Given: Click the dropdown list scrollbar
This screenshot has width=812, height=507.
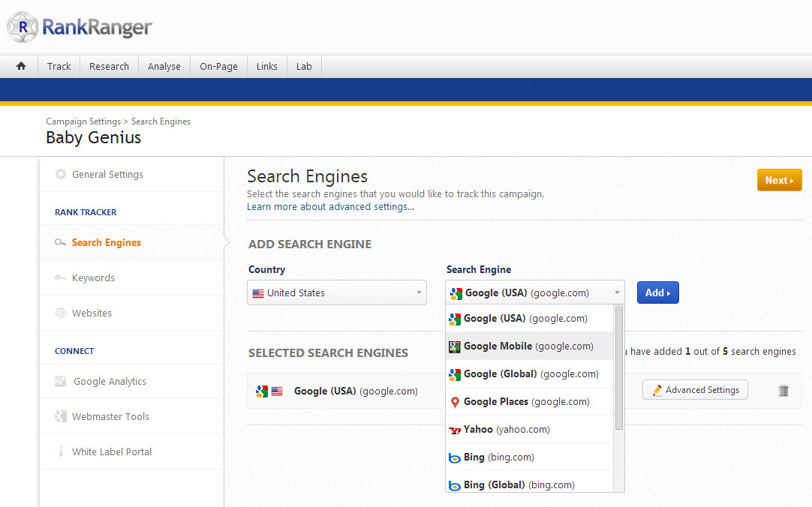Looking at the screenshot, I should 619,367.
